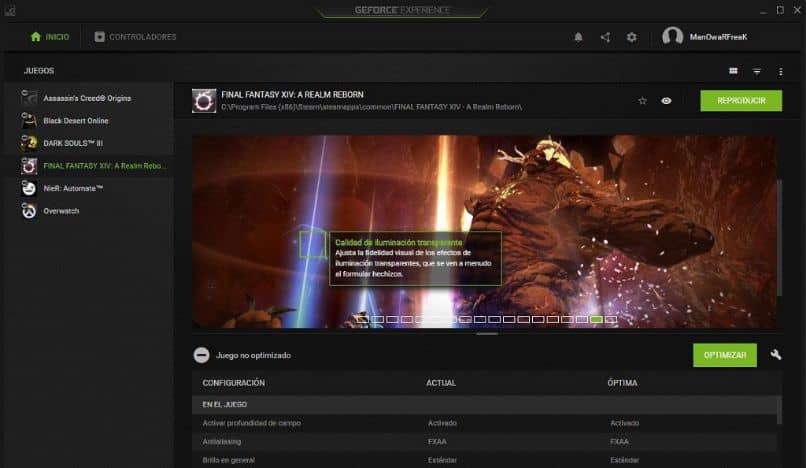
Task: Click the DARK SOULS III icon
Action: click(29, 143)
